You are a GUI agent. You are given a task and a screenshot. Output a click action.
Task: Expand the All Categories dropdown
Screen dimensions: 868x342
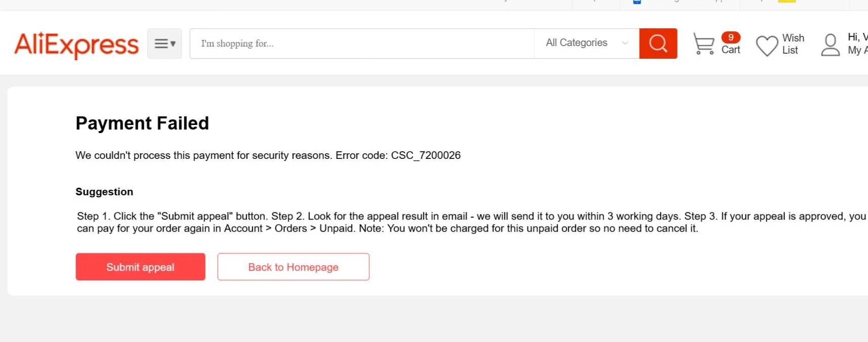[586, 44]
